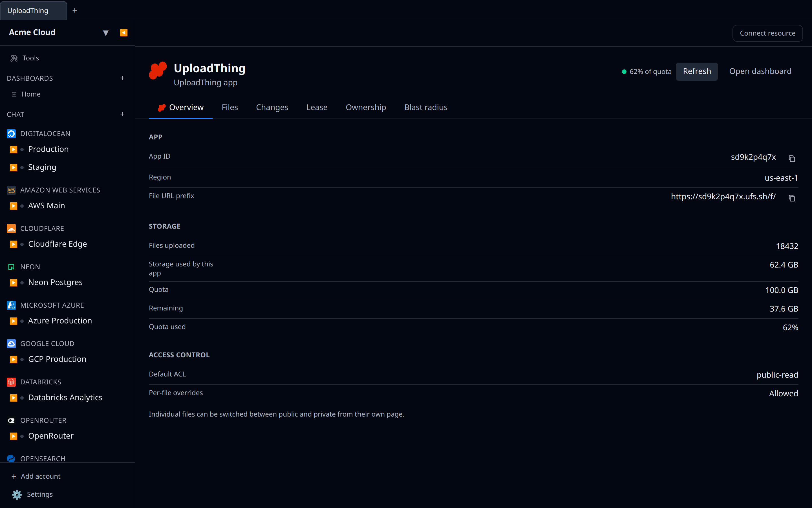Click the storage used value 62.4 GB
The height and width of the screenshot is (508, 812).
[x=784, y=265]
